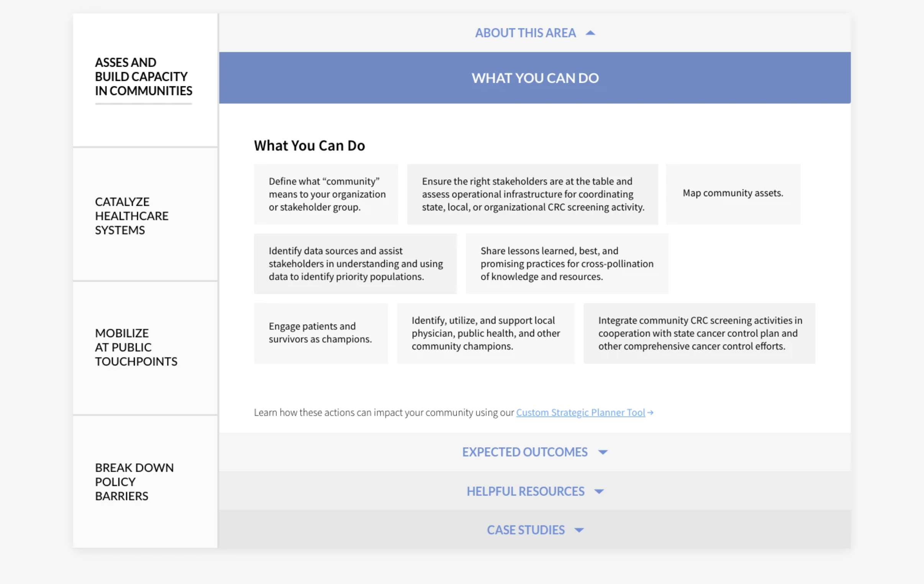Click the What You Can Do banner
The image size is (924, 584).
click(x=534, y=78)
